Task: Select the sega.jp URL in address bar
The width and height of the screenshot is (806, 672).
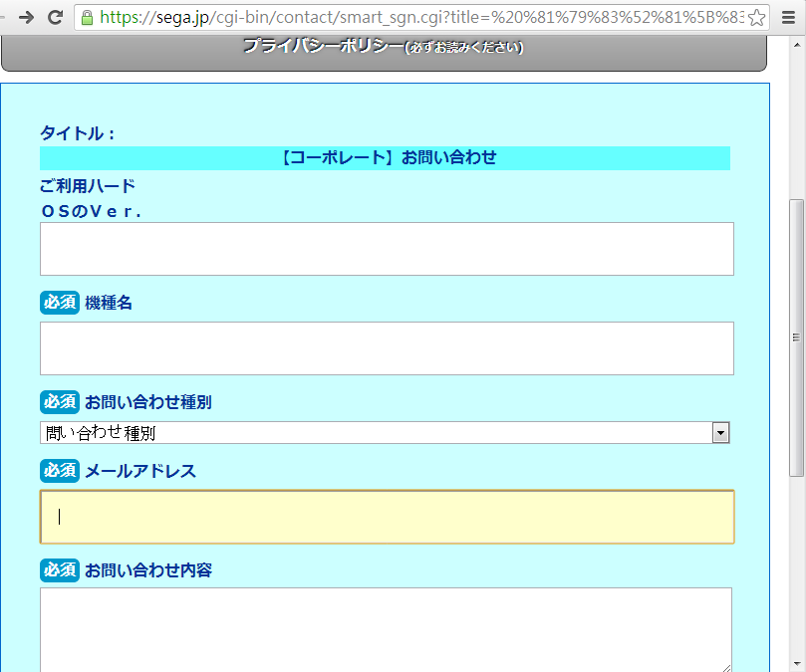Action: tap(418, 17)
